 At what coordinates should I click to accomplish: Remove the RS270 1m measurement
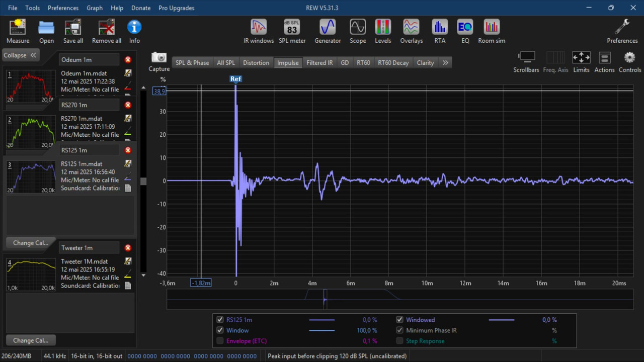click(128, 105)
